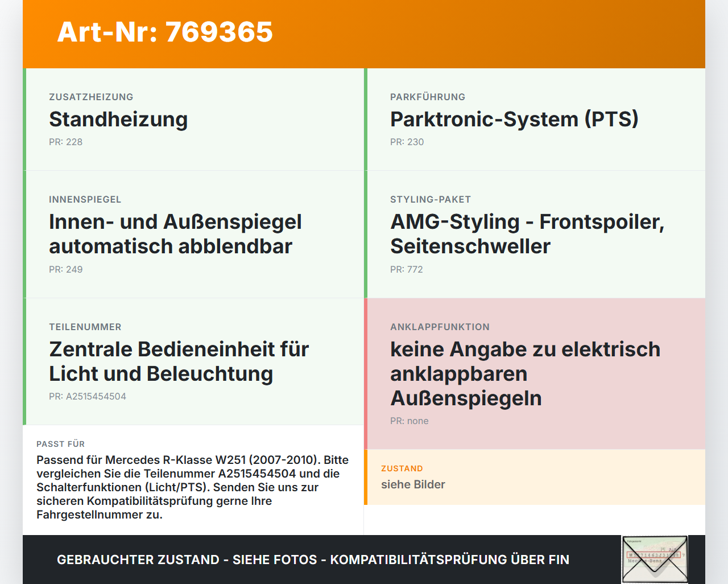728x584 pixels.
Task: Select Innen- und Außenspiegel automatisch abblendbar card
Action: [193, 235]
